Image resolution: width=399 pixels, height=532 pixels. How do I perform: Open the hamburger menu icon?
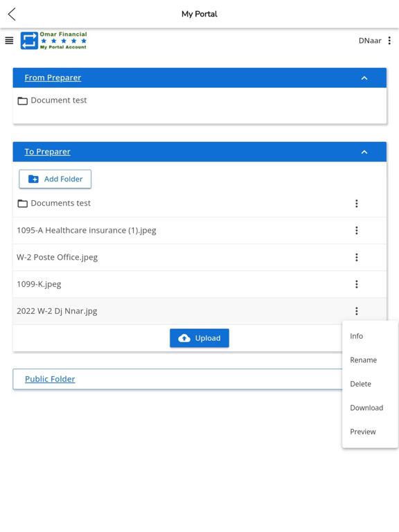pyautogui.click(x=9, y=41)
